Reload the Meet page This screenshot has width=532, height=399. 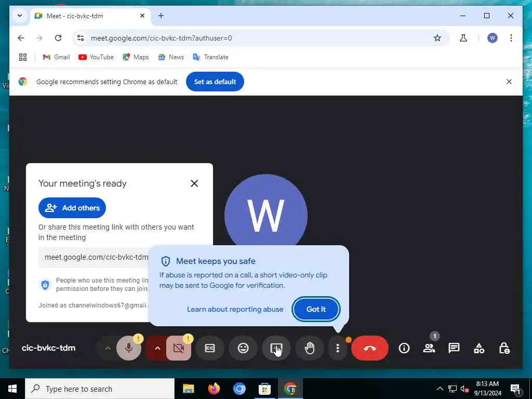58,38
